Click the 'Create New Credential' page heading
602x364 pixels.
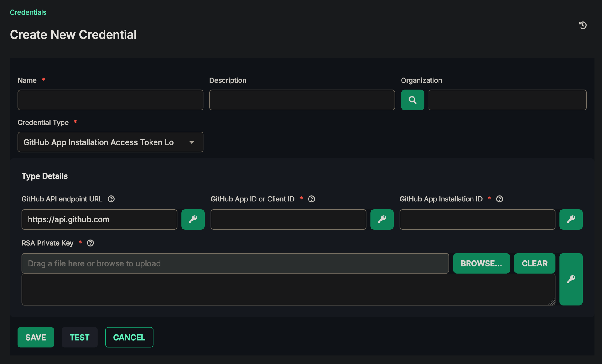tap(73, 35)
